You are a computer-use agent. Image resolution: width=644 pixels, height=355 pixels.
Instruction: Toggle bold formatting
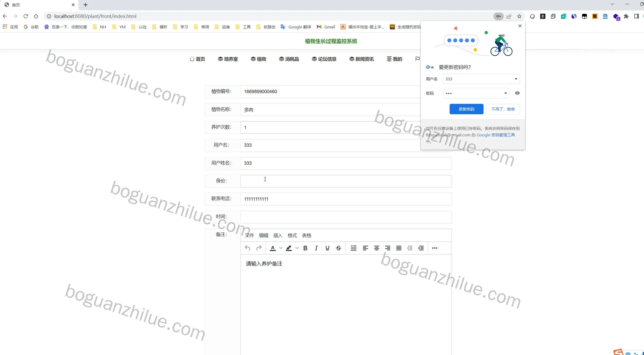click(305, 248)
